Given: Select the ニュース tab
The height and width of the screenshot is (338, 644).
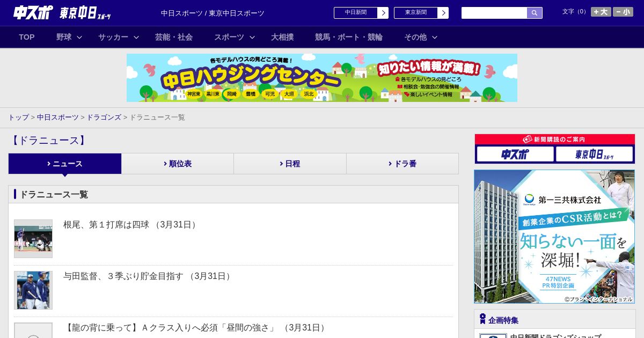Looking at the screenshot, I should [x=65, y=164].
